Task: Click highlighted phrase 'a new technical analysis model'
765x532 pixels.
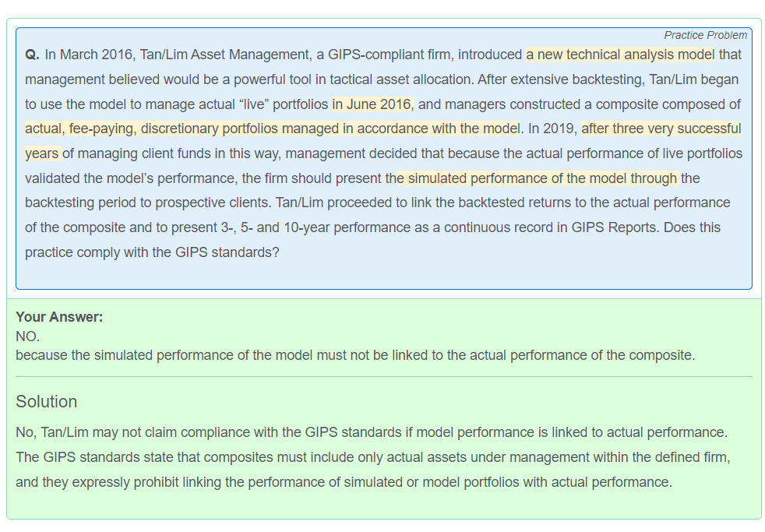Action: tap(620, 55)
